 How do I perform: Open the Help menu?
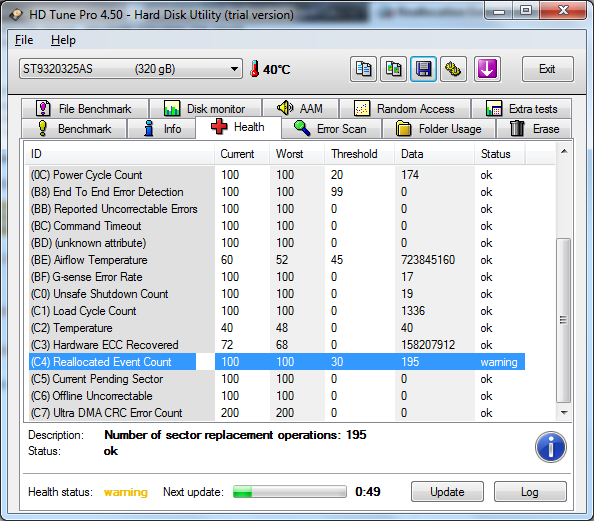[x=63, y=40]
